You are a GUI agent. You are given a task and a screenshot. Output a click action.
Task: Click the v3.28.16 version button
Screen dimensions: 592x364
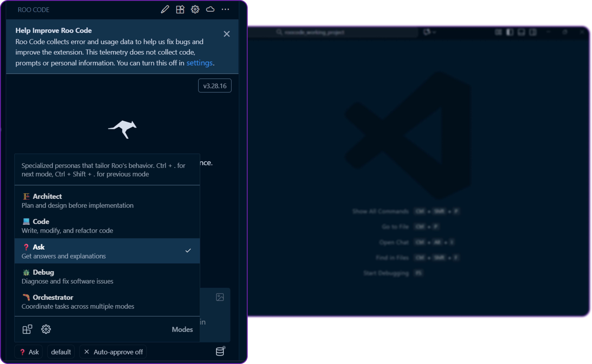pos(215,86)
